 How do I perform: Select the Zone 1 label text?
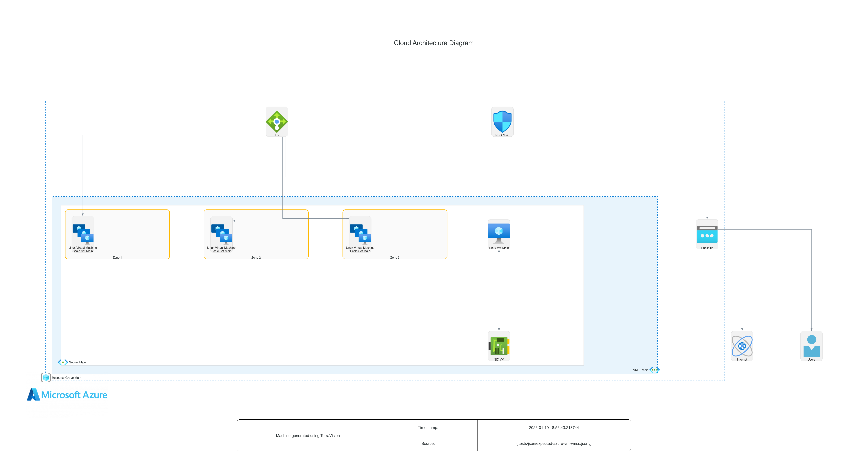coord(117,258)
